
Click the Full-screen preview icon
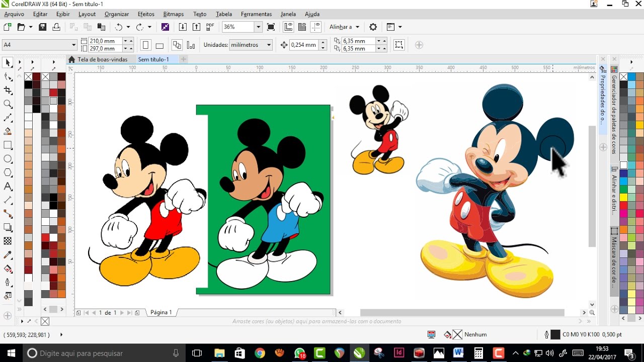271,27
